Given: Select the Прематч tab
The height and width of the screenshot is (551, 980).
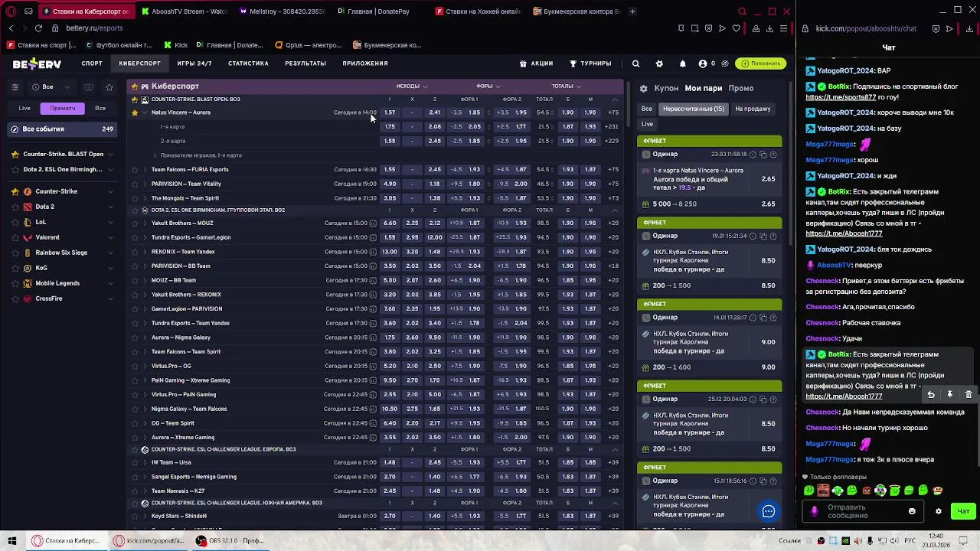Looking at the screenshot, I should (x=63, y=108).
